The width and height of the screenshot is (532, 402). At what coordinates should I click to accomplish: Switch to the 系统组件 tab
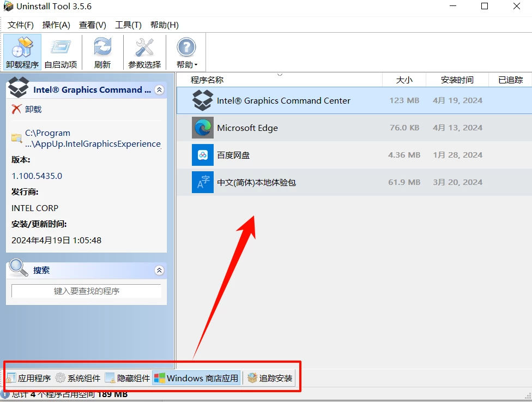point(78,378)
